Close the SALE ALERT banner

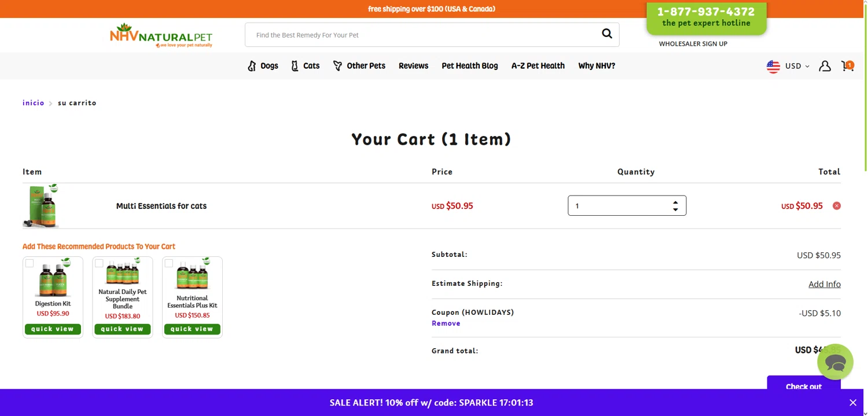pos(852,403)
